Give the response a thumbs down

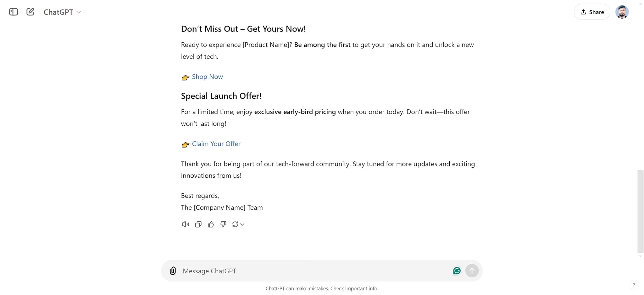pos(223,224)
